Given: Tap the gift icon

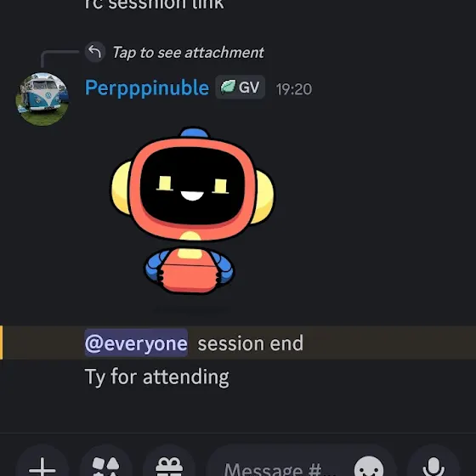Looking at the screenshot, I should click(x=169, y=464).
